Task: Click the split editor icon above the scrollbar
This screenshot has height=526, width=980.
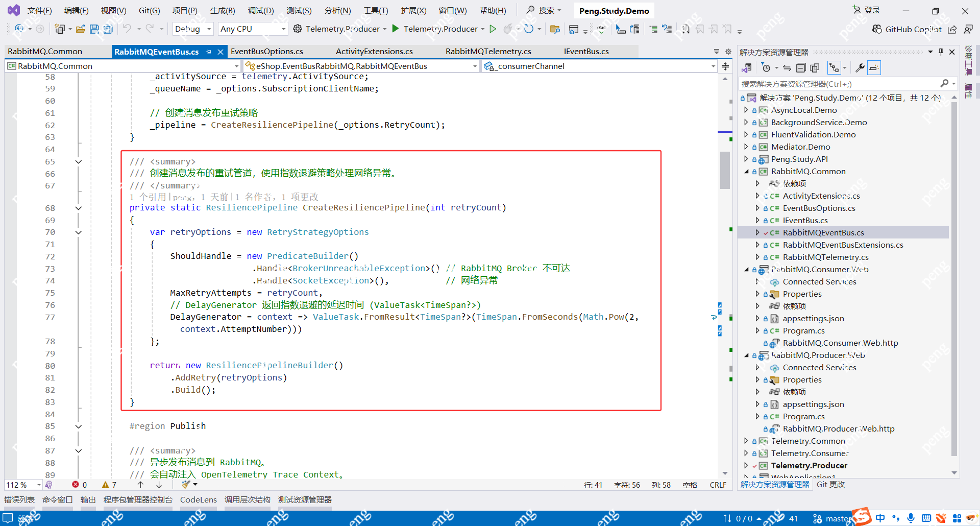Action: tap(725, 66)
